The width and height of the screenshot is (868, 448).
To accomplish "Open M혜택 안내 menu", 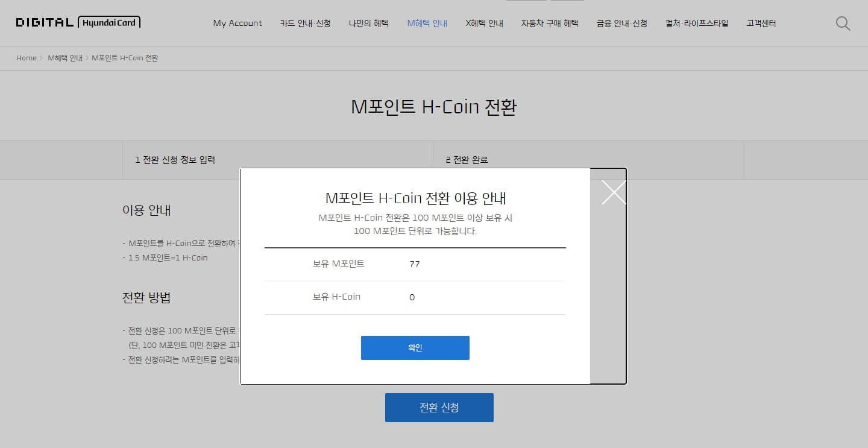I will pyautogui.click(x=427, y=24).
